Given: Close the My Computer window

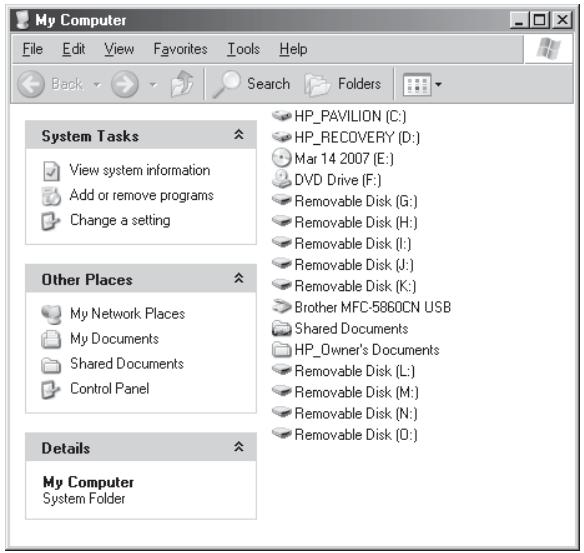Looking at the screenshot, I should tap(562, 20).
